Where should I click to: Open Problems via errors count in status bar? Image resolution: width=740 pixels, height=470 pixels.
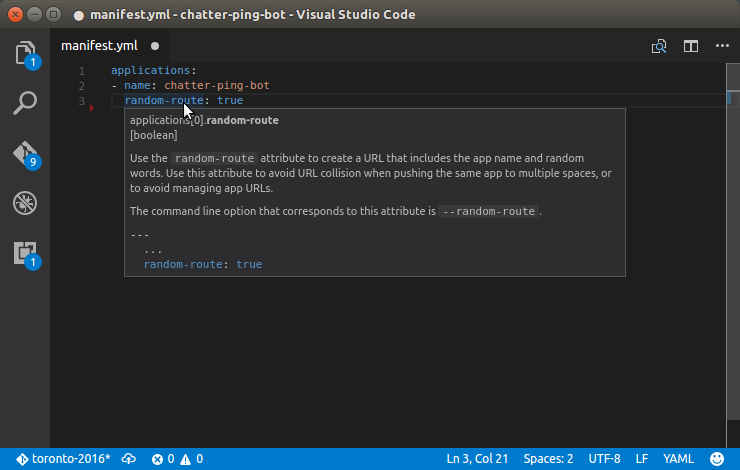point(163,459)
